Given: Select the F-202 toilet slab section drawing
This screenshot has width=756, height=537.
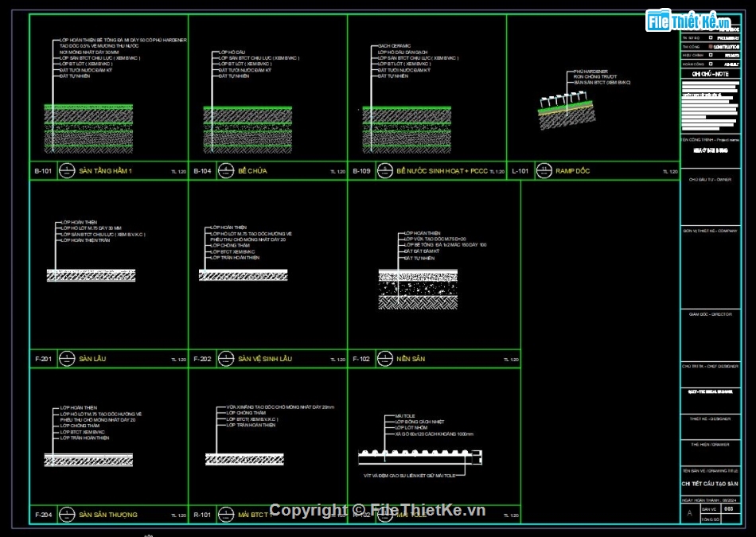Looking at the screenshot, I should (x=243, y=274).
